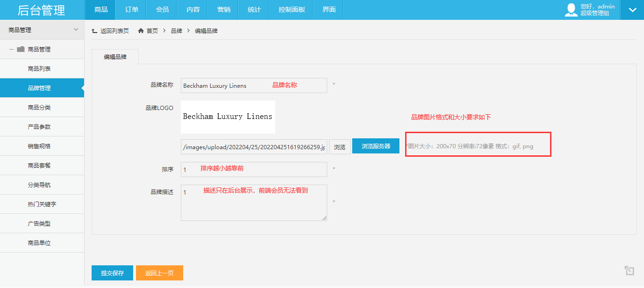Open the 订单 top menu
This screenshot has height=288, width=644.
pos(131,10)
